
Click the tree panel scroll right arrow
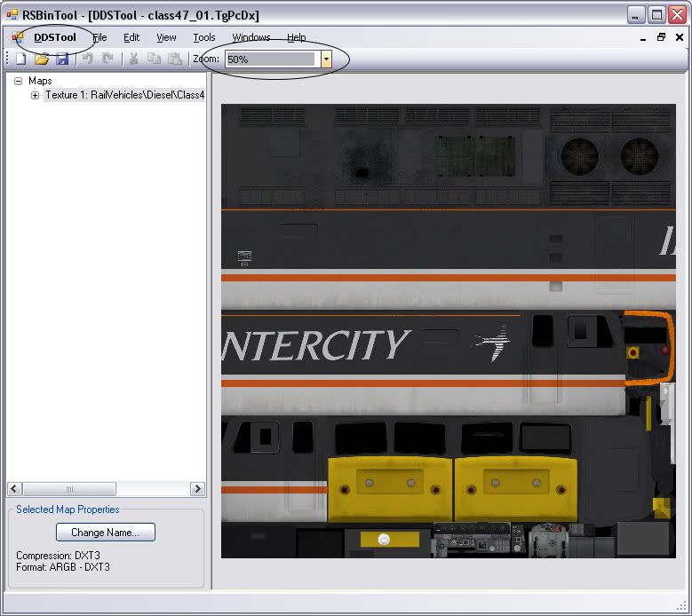[x=197, y=489]
